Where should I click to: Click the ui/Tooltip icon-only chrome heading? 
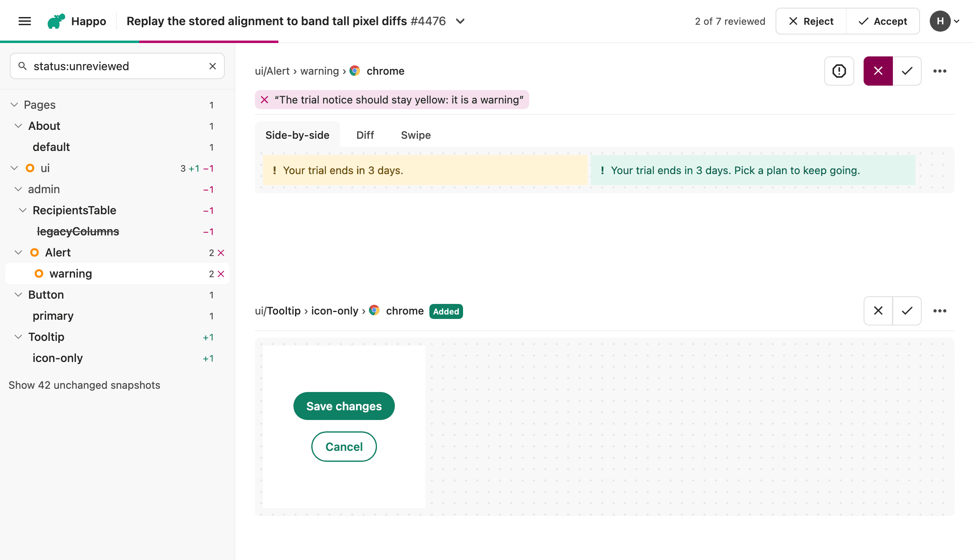339,311
